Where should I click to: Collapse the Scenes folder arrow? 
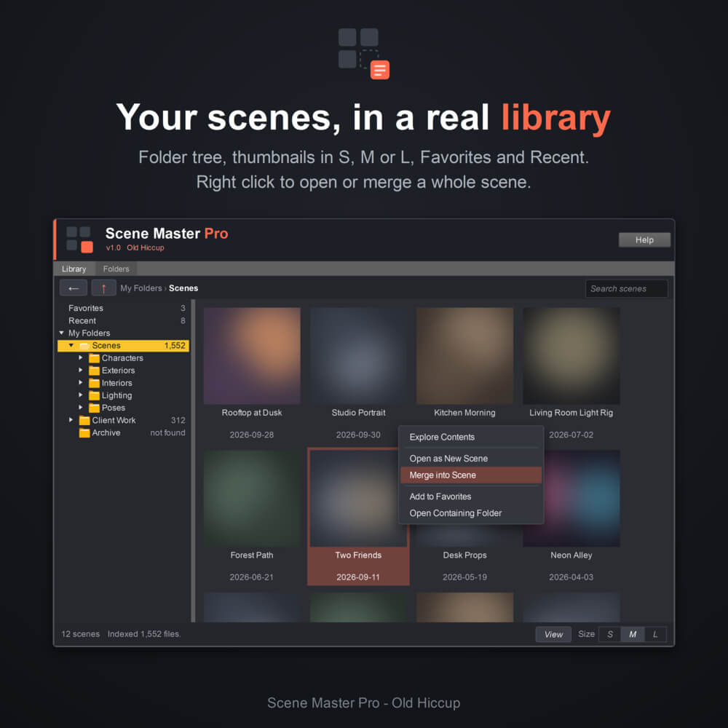(71, 345)
